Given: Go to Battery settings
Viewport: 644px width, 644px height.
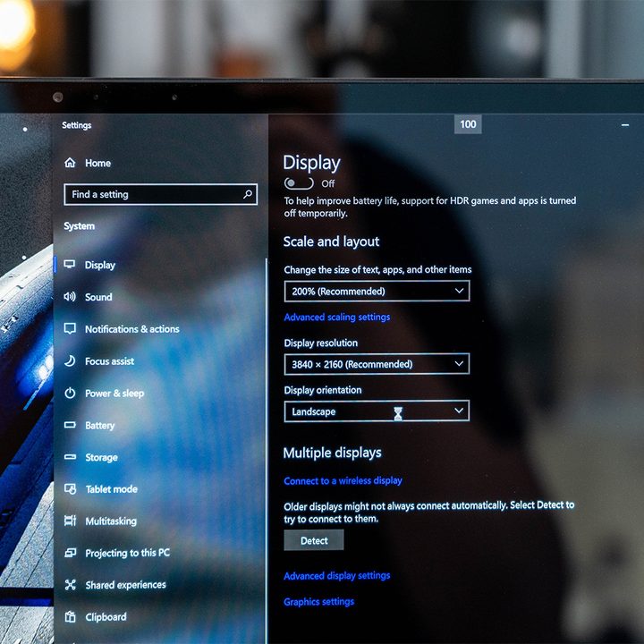Looking at the screenshot, I should click(100, 425).
